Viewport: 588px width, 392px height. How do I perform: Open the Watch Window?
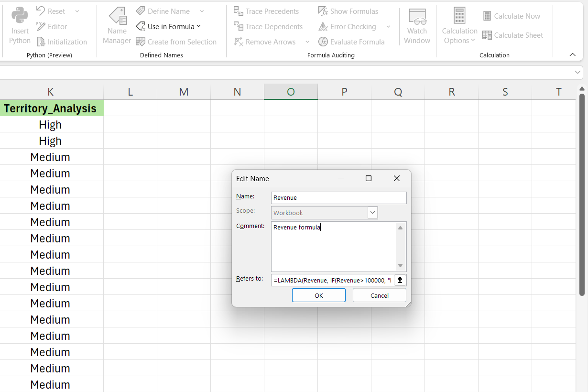pyautogui.click(x=417, y=26)
